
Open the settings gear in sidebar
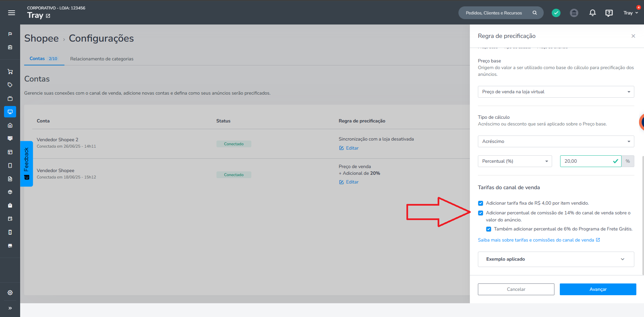[10, 293]
